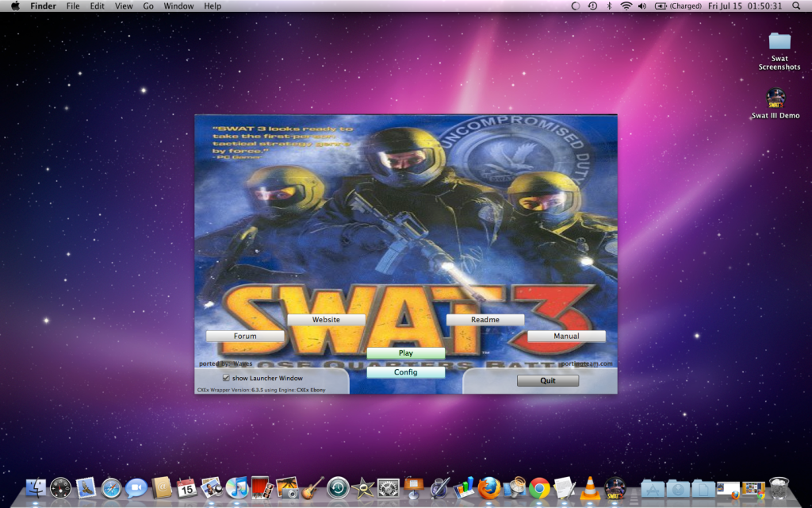The height and width of the screenshot is (508, 812).
Task: Open iCal from the Dock
Action: (x=187, y=488)
